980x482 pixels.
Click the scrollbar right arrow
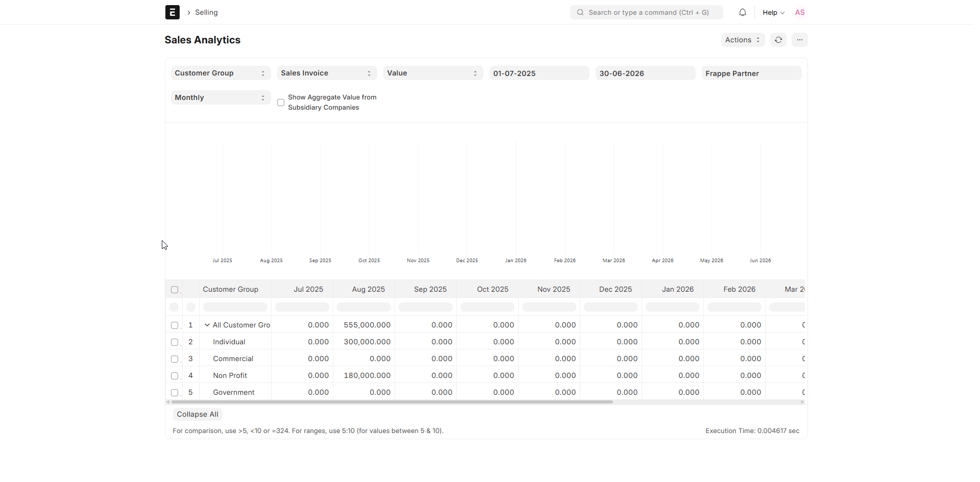point(802,402)
